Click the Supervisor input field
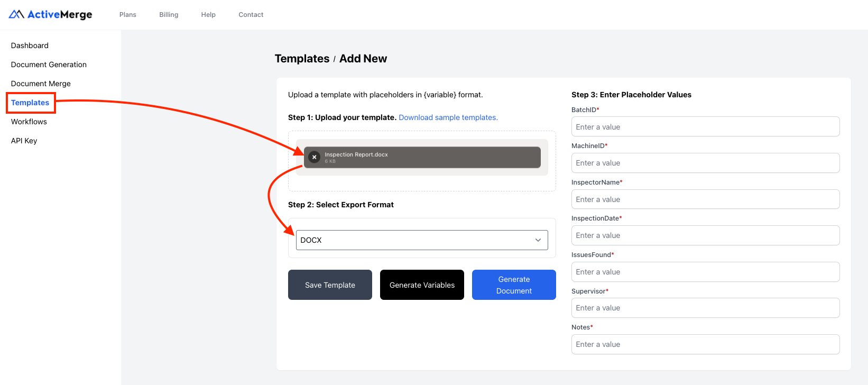 (705, 308)
